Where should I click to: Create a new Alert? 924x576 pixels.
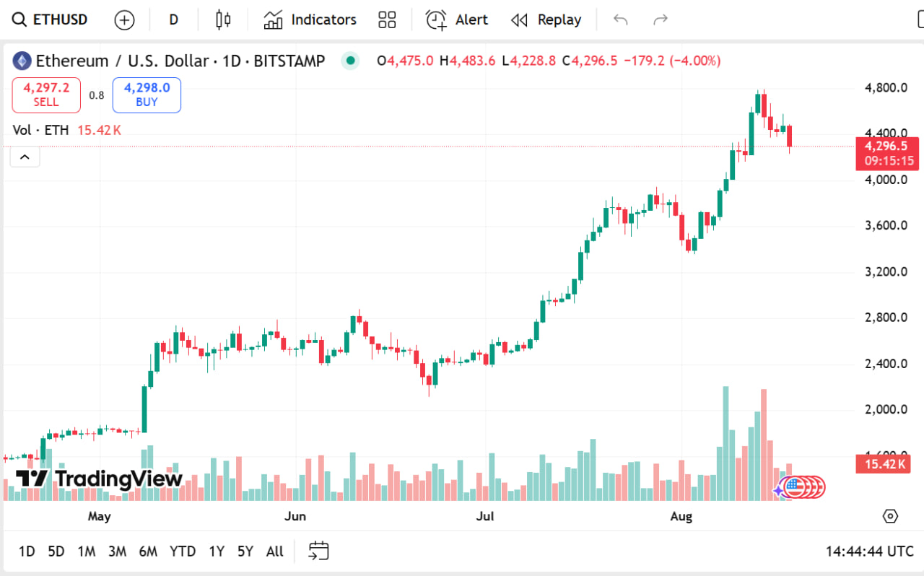[457, 19]
